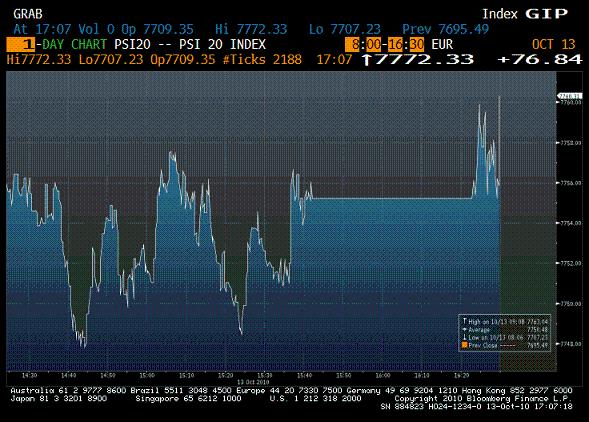Click the 7756.00 y-axis label
Screen dimensions: 589x422
[x=571, y=183]
